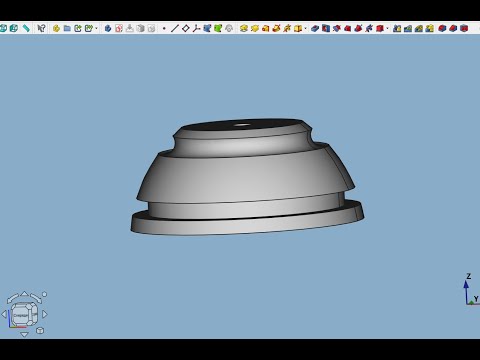Image resolution: width=480 pixels, height=360 pixels.
Task: Apply the MultiTransform tool
Action: pyautogui.click(x=429, y=28)
